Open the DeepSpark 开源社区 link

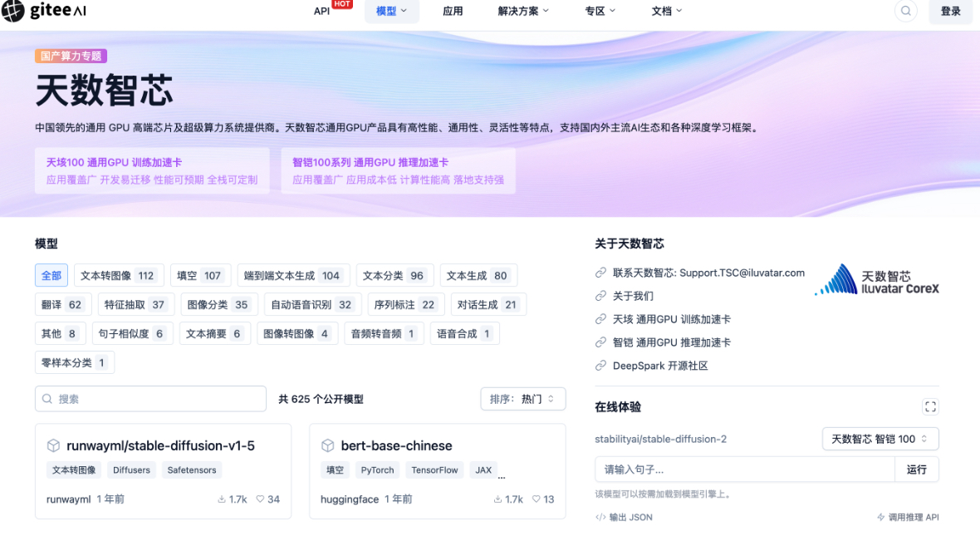660,366
